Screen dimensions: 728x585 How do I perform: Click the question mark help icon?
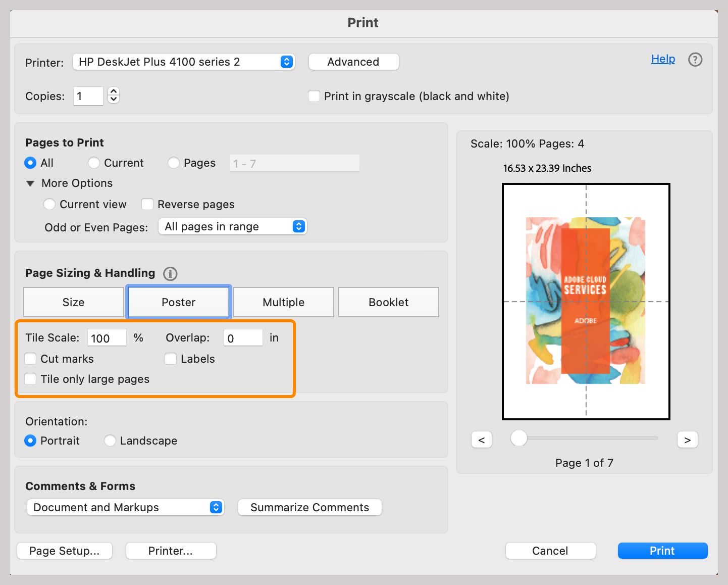(x=695, y=60)
